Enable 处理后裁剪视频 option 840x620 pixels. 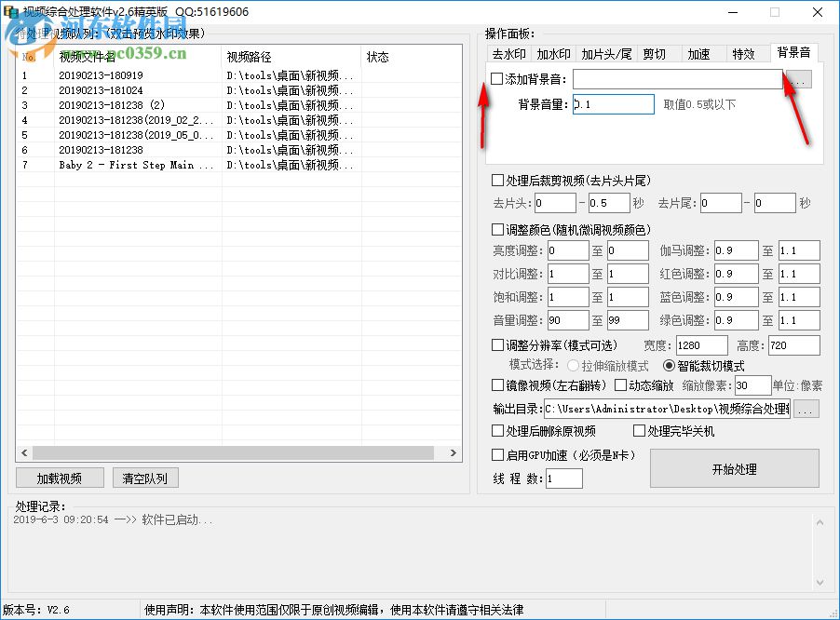click(x=498, y=179)
